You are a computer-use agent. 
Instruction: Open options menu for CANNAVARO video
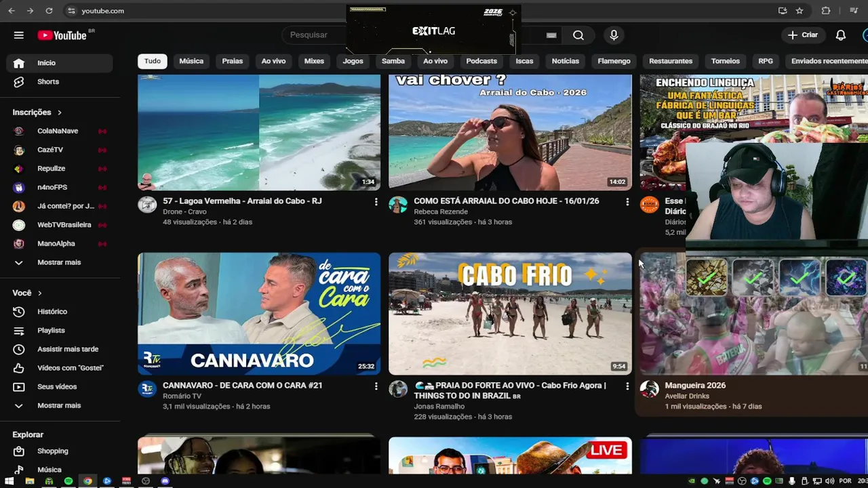376,386
